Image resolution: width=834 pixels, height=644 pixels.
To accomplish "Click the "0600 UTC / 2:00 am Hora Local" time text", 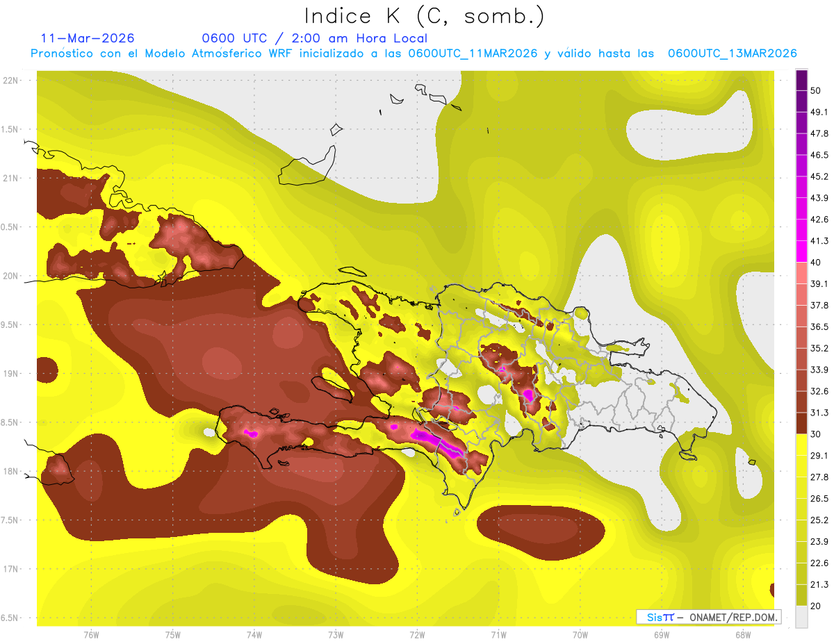I will [314, 38].
